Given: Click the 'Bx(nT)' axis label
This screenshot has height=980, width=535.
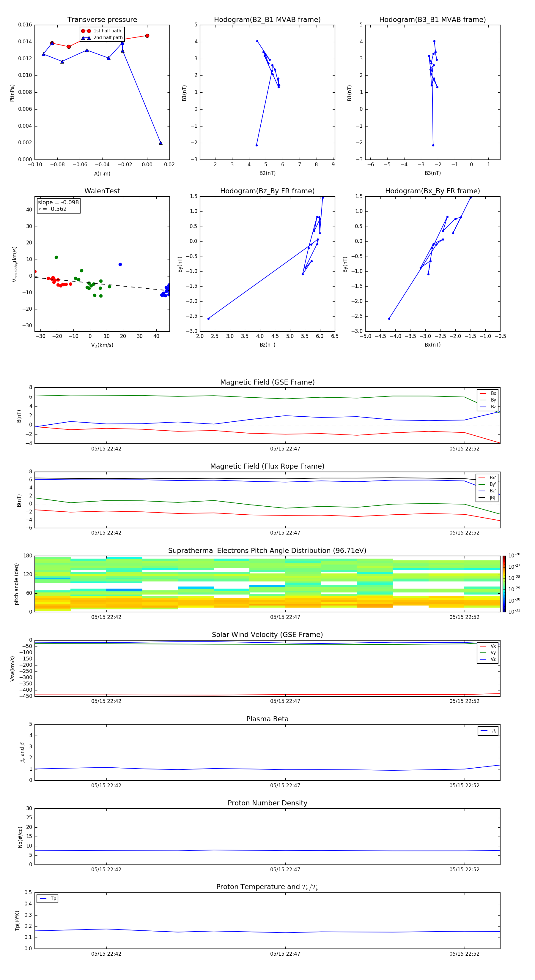Looking at the screenshot, I should (x=432, y=345).
